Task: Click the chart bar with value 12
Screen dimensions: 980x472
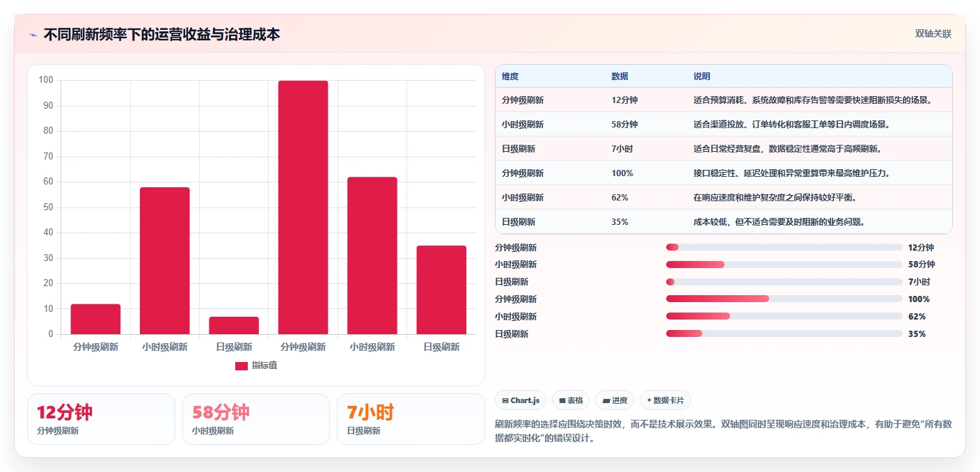Action: (95, 319)
